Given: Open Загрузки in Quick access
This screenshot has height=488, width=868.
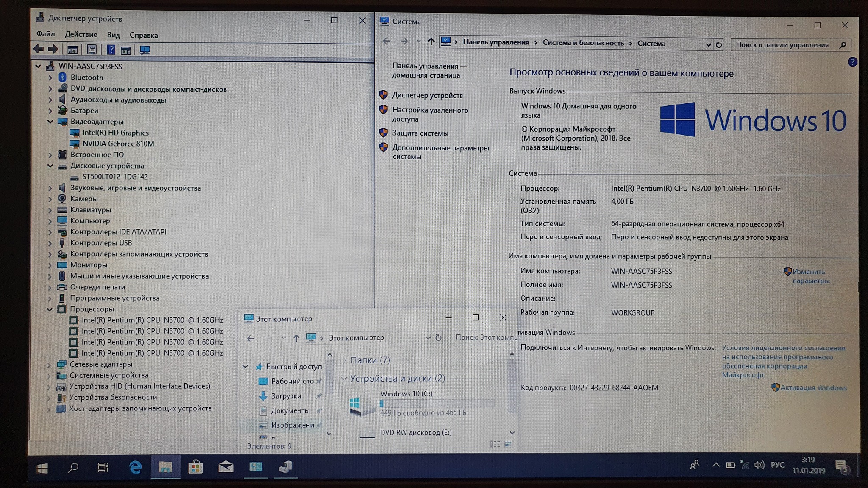Looking at the screenshot, I should click(286, 396).
